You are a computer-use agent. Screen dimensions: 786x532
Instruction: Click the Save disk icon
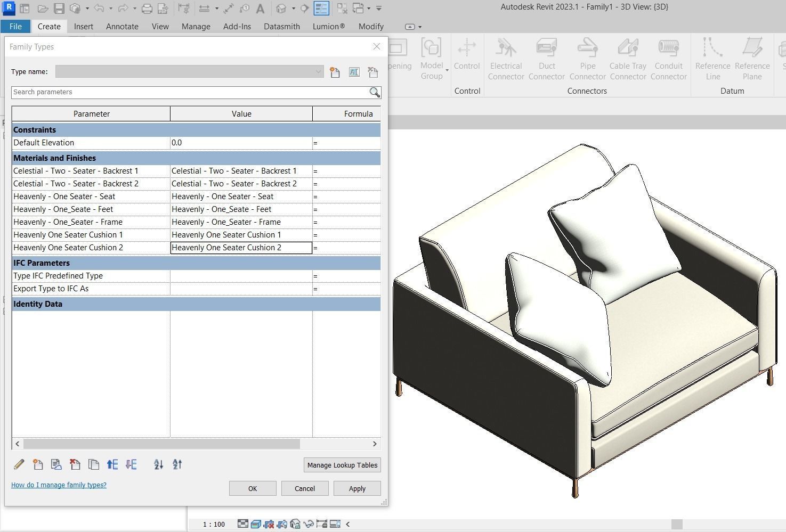click(x=59, y=9)
